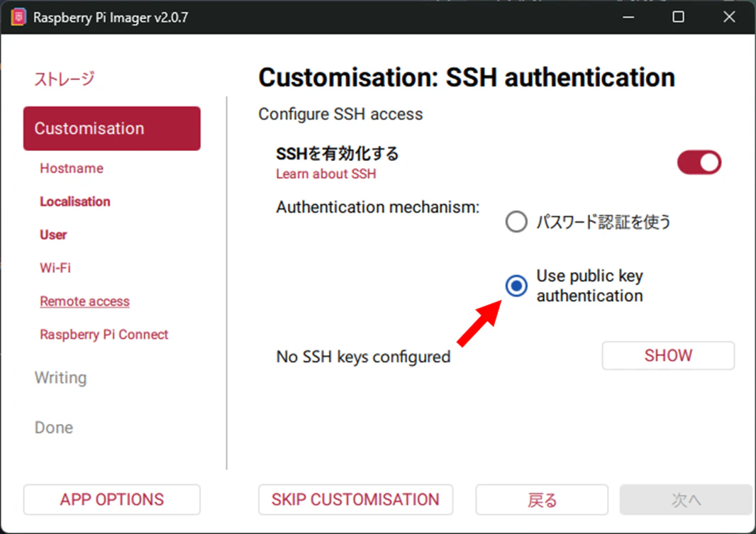
Task: Click 'Customisation: SSH authentication' heading
Action: coord(467,77)
